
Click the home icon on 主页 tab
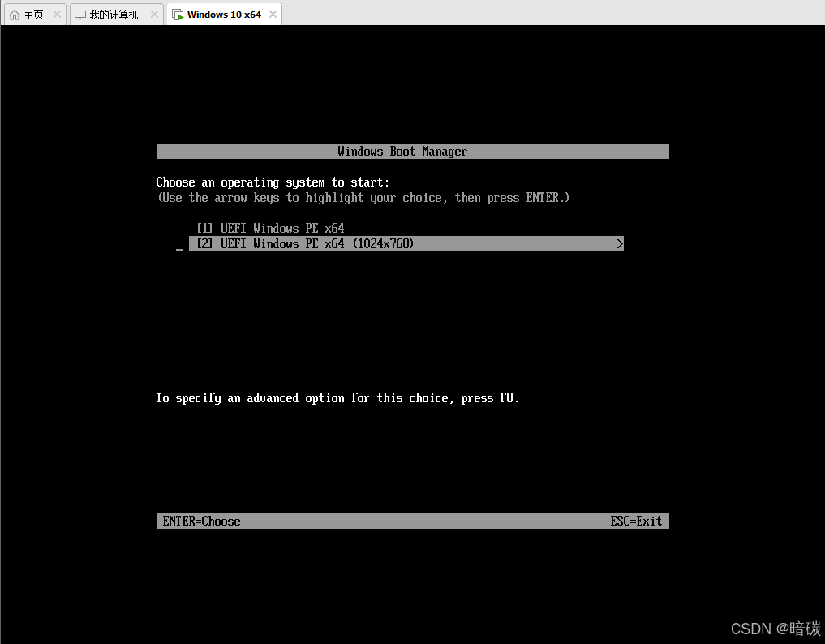[15, 15]
